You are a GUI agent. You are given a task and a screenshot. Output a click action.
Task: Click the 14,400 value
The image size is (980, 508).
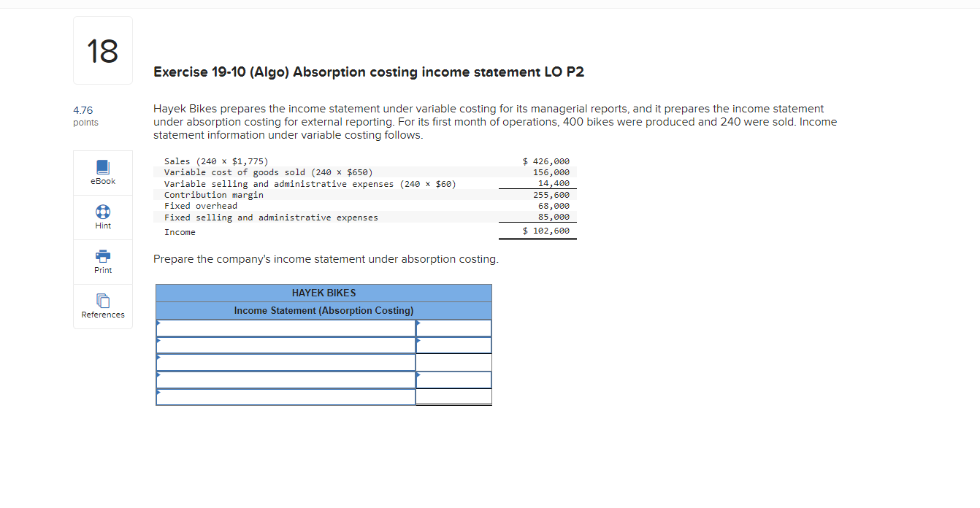coord(554,184)
